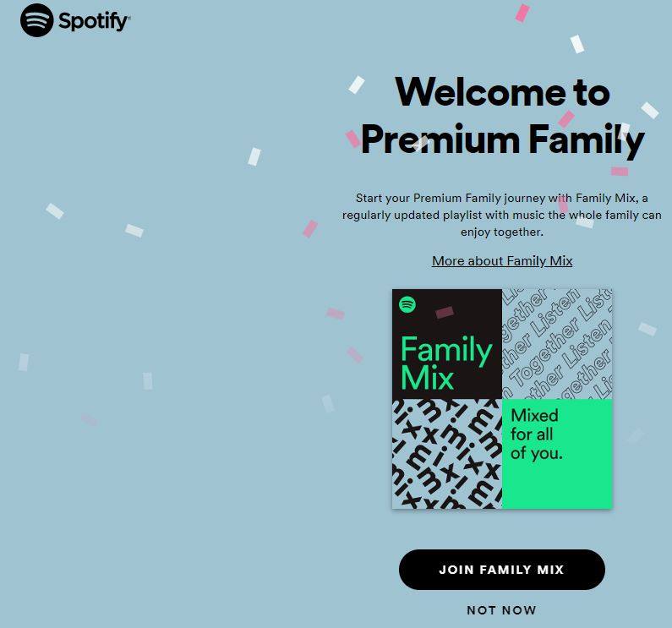Click the JOIN FAMILY MIX button
This screenshot has width=672, height=628.
coord(502,570)
